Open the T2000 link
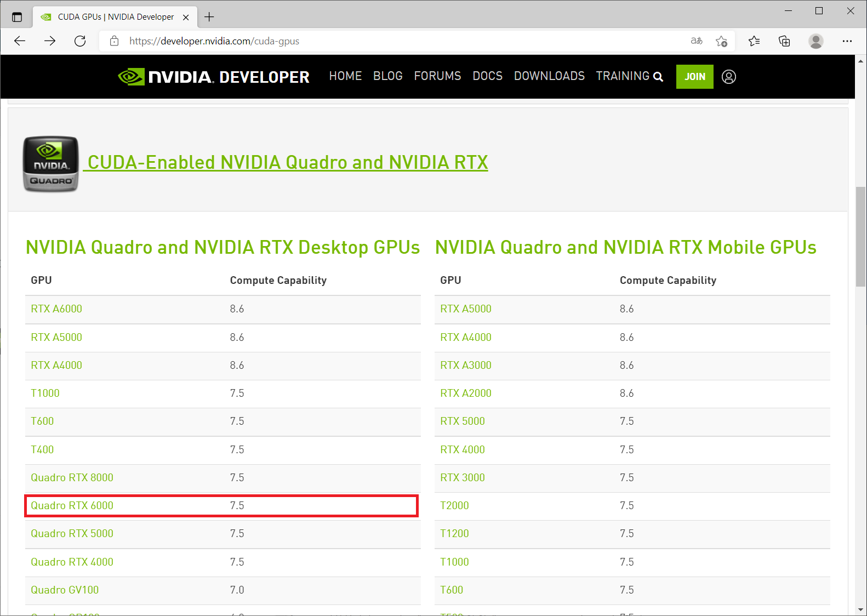Image resolution: width=867 pixels, height=616 pixels. tap(454, 505)
